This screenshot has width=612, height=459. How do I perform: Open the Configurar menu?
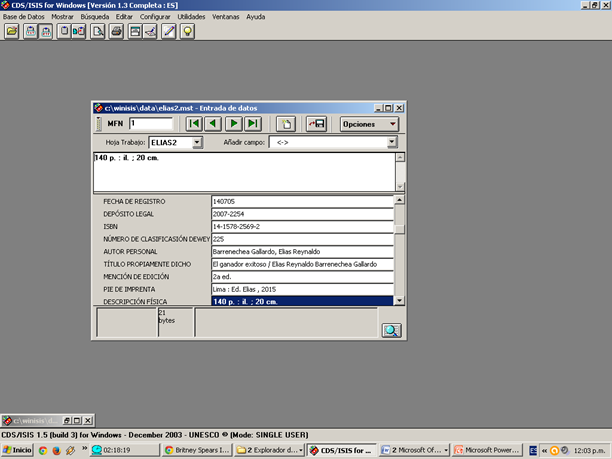tap(155, 17)
